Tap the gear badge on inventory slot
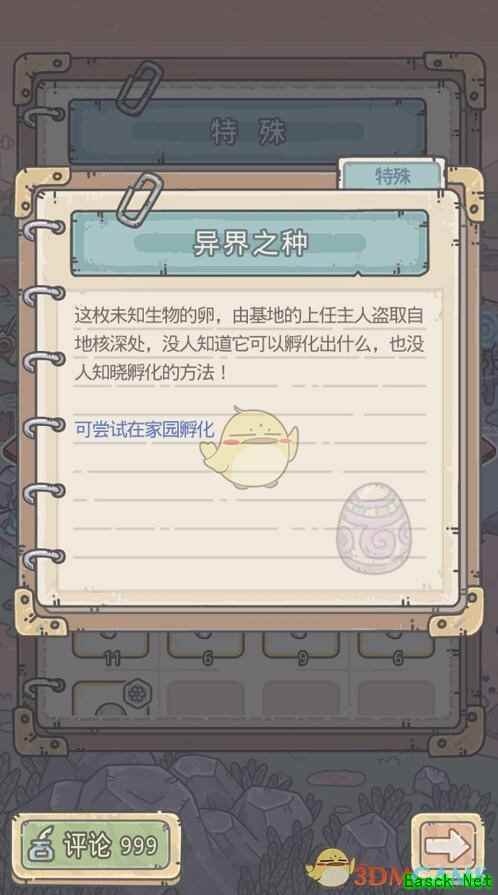 tap(136, 692)
